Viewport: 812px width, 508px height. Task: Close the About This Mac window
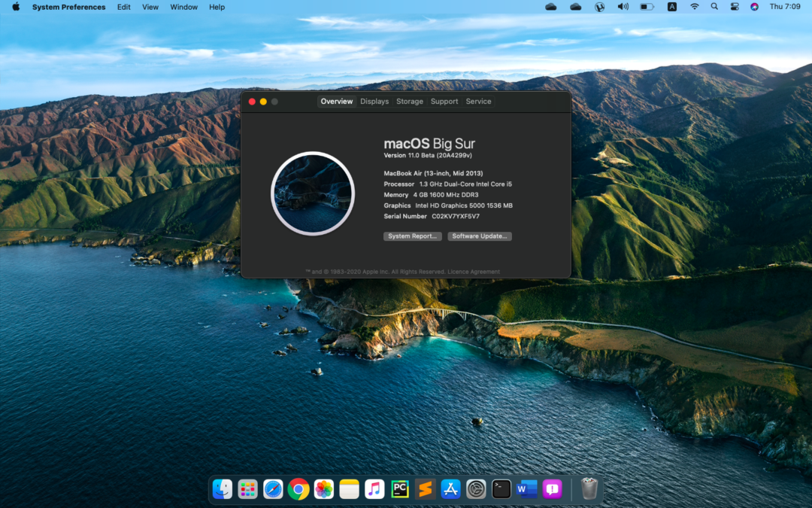252,102
